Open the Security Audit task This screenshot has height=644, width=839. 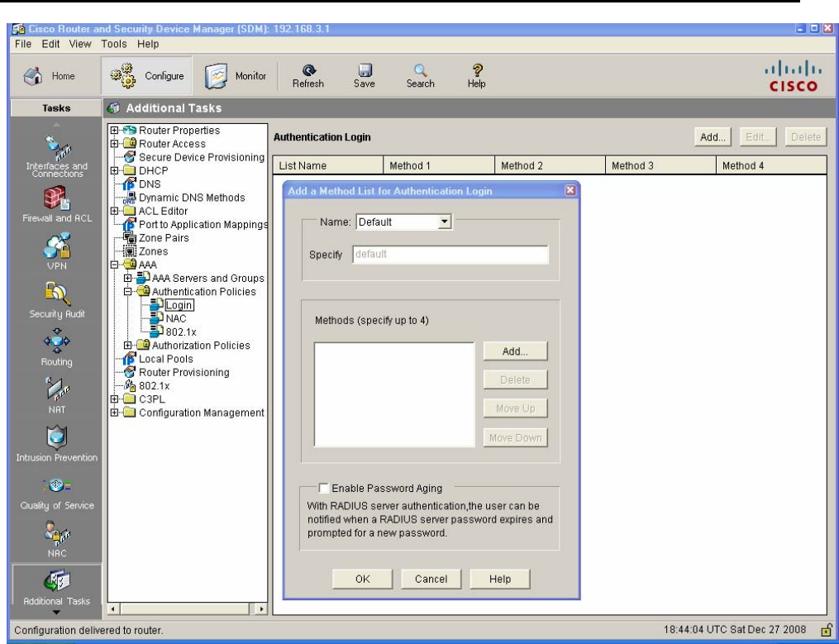coord(57,300)
